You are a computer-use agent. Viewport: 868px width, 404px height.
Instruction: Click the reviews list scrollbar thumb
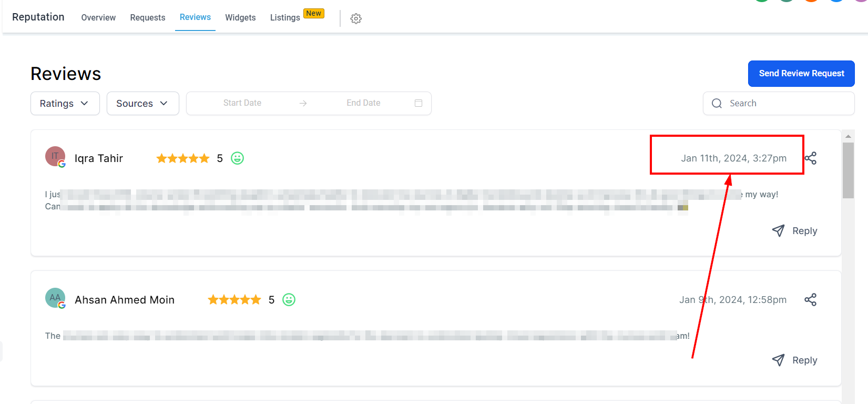(848, 170)
